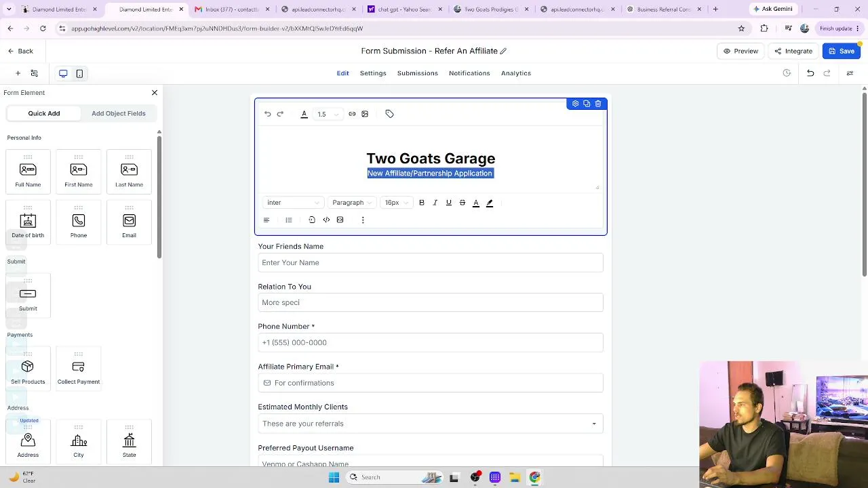868x488 pixels.
Task: Click the Back button
Action: tap(20, 51)
